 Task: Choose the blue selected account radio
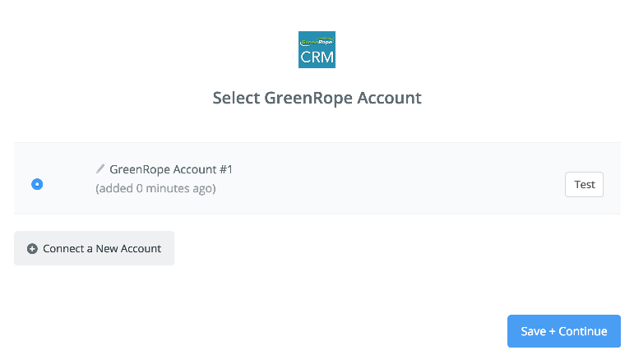coord(37,184)
